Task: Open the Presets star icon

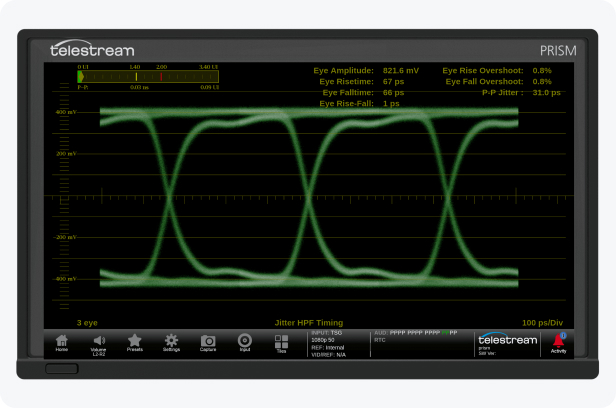Action: pos(134,343)
